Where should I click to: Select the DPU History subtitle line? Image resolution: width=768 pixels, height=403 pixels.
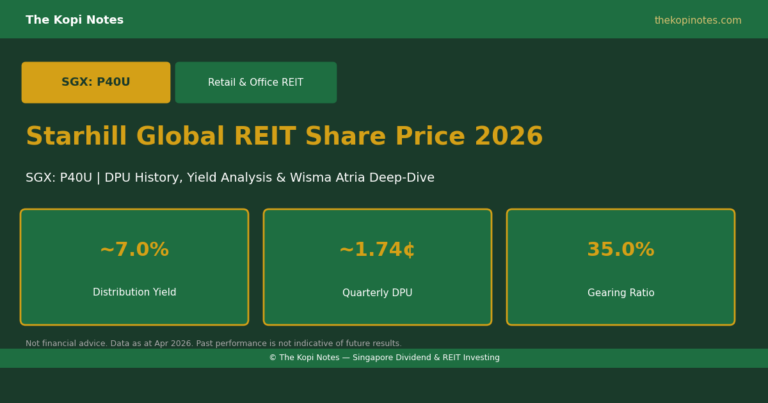pyautogui.click(x=230, y=177)
